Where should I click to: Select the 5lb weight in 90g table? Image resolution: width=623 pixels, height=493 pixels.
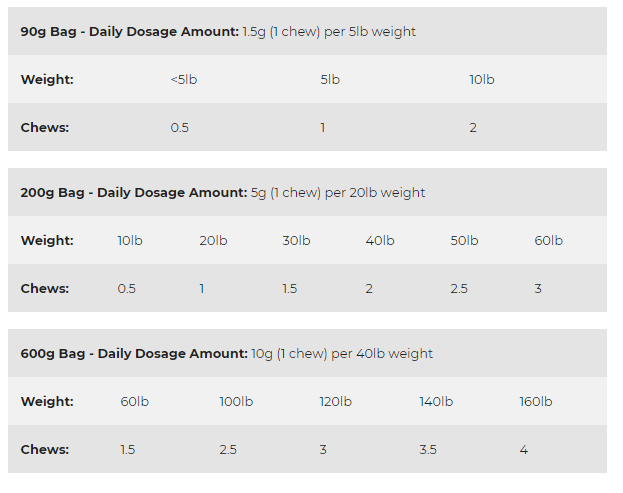pyautogui.click(x=330, y=80)
